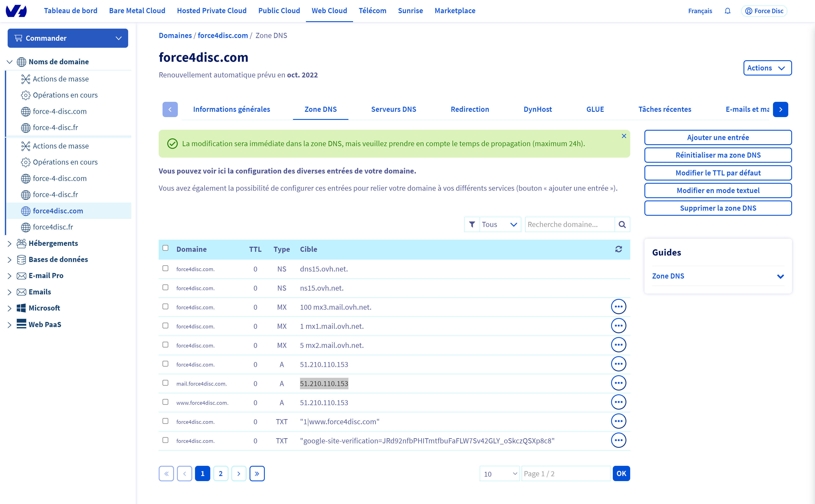This screenshot has width=815, height=504.
Task: Click the notification bell icon
Action: coord(727,11)
